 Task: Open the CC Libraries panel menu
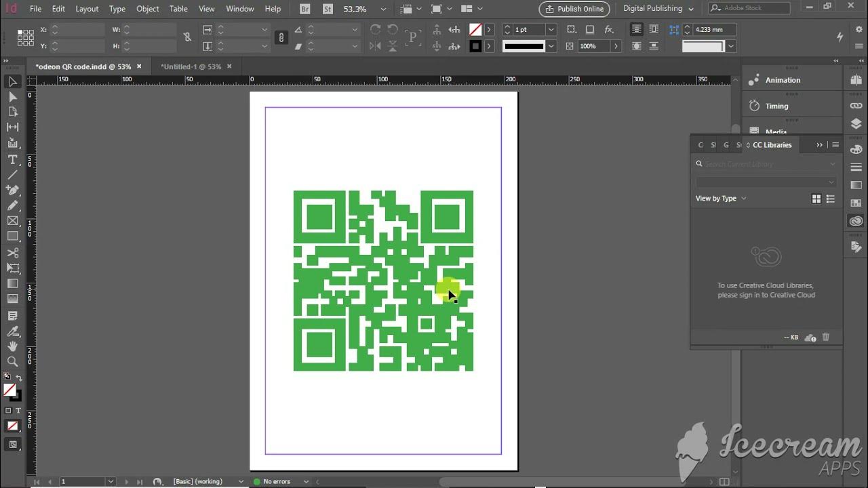[835, 145]
